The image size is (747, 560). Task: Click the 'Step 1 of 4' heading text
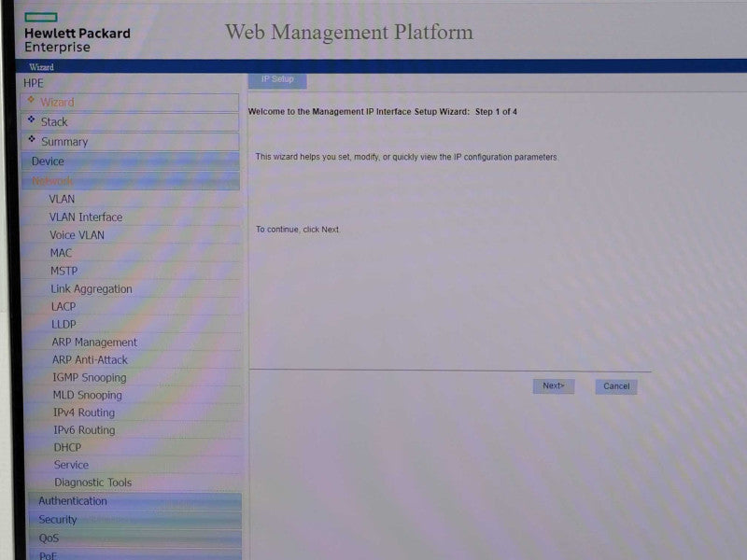pos(496,112)
